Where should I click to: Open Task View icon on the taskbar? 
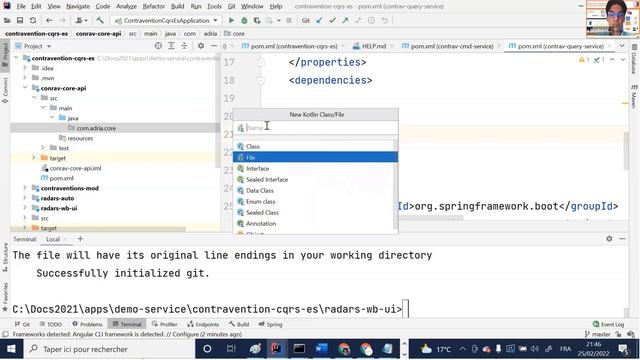coord(231,349)
